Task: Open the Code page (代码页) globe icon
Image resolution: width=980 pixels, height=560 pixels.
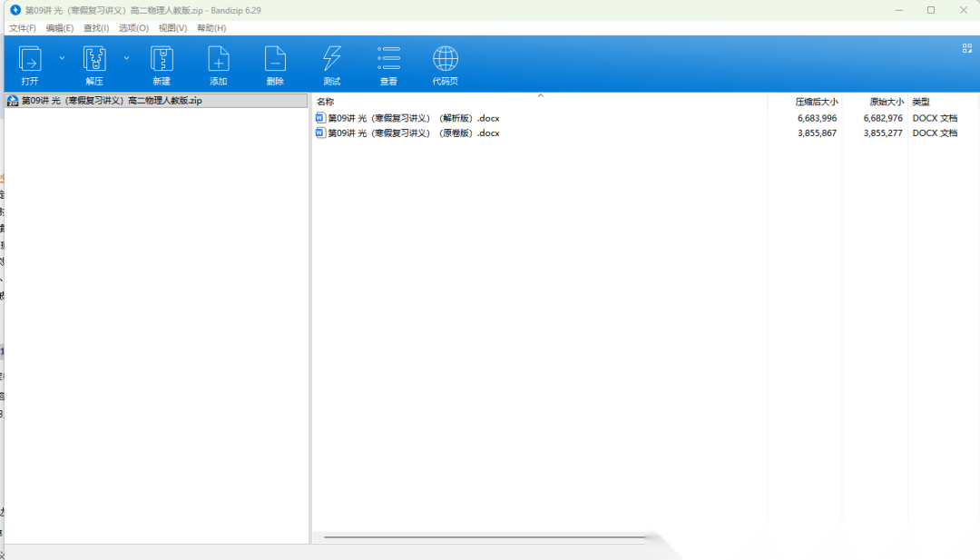Action: 445,60
